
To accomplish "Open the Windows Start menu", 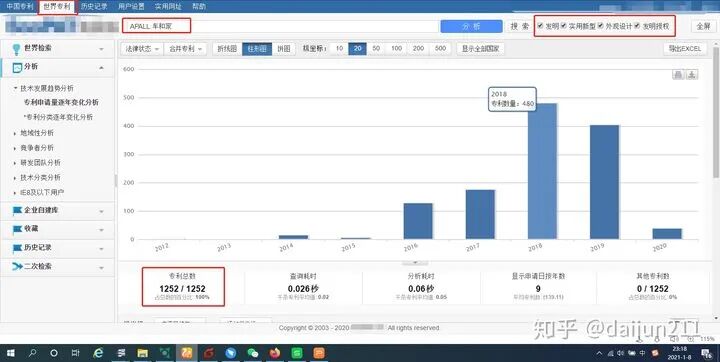I will coord(11,353).
